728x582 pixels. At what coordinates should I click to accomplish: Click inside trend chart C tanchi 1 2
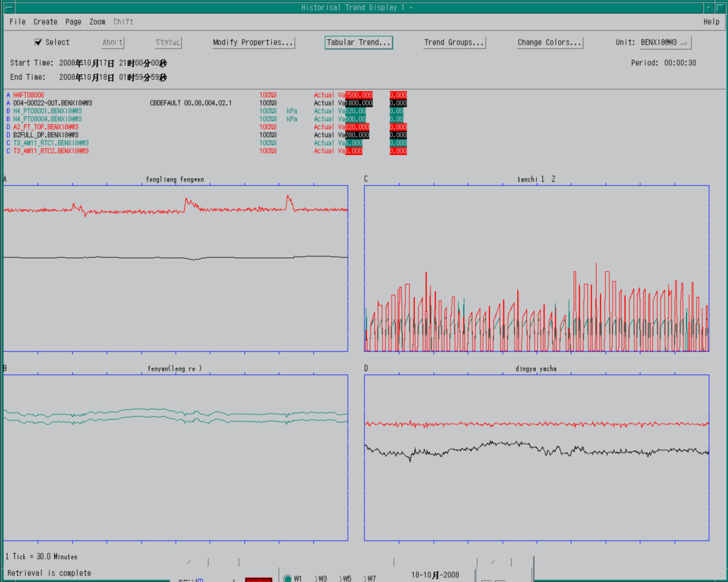[537, 269]
